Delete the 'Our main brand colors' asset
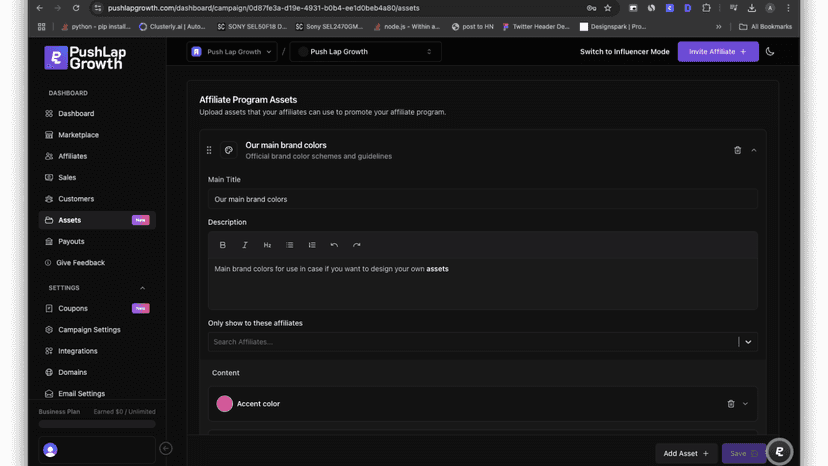Viewport: 828px width, 466px height. [737, 151]
